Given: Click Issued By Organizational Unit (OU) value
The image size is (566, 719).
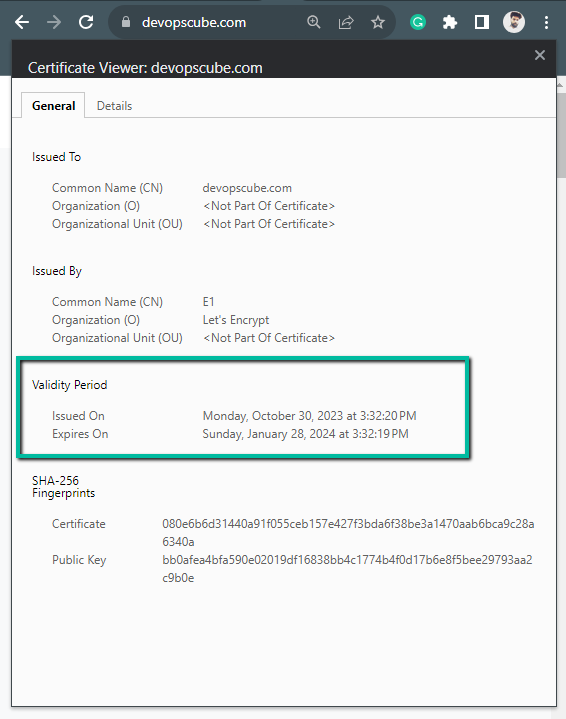Looking at the screenshot, I should 269,338.
